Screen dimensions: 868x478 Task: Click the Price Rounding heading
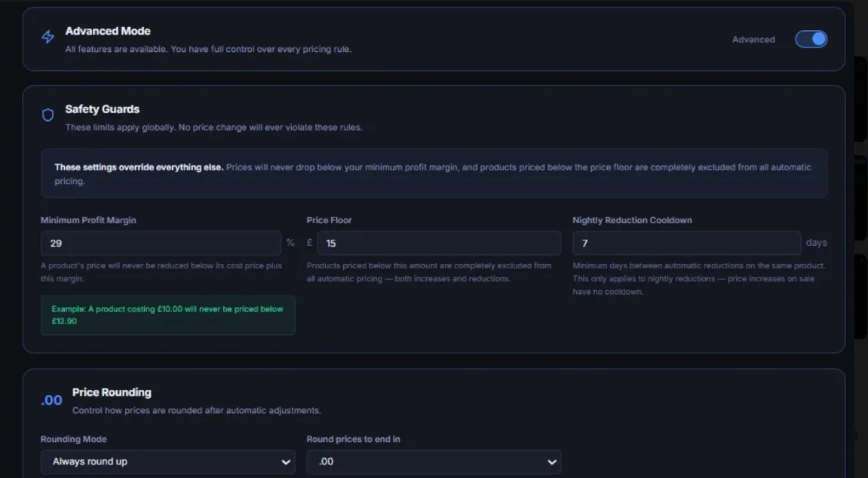tap(112, 392)
